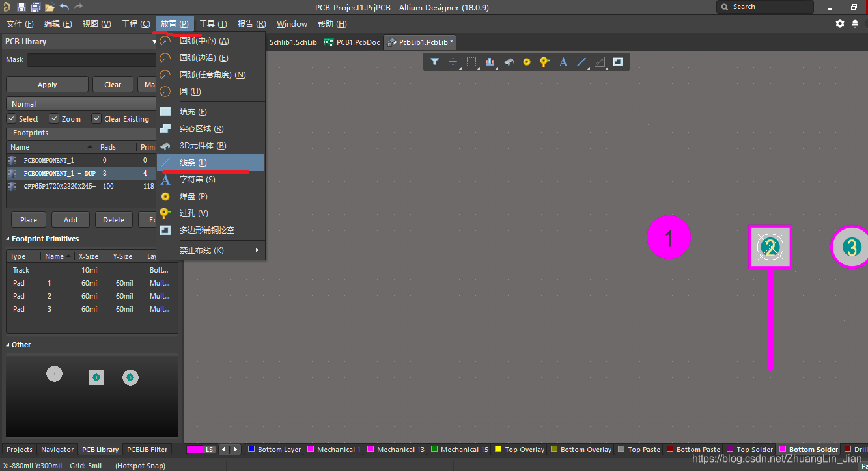Sort primitives by Name column header

coord(57,256)
